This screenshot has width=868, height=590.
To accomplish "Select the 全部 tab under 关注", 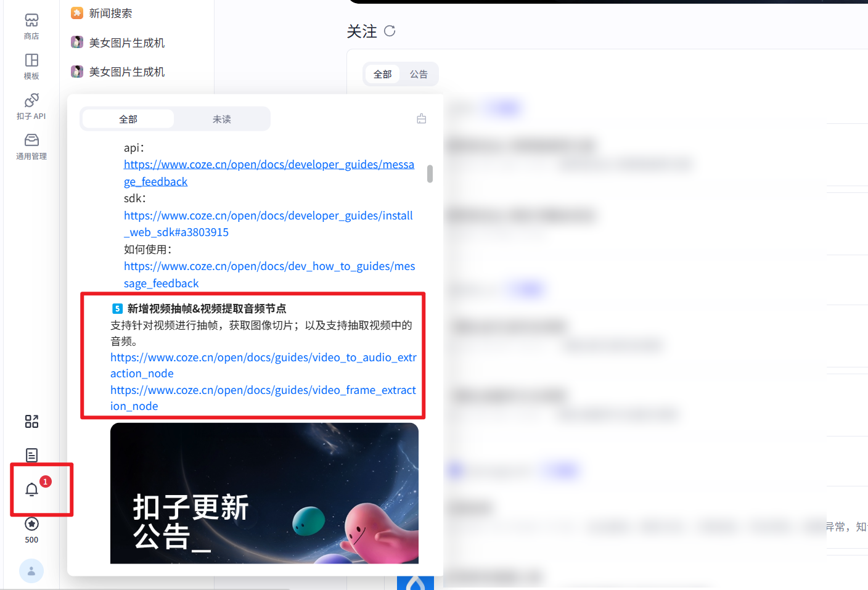I will pos(383,74).
